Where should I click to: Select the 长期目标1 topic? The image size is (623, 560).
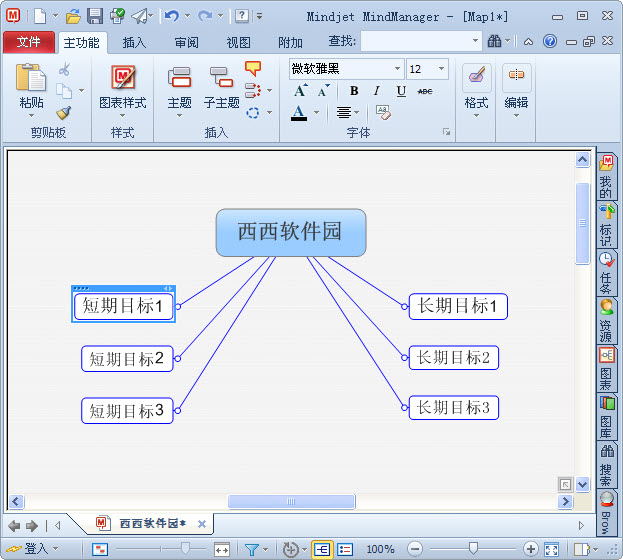[x=458, y=306]
